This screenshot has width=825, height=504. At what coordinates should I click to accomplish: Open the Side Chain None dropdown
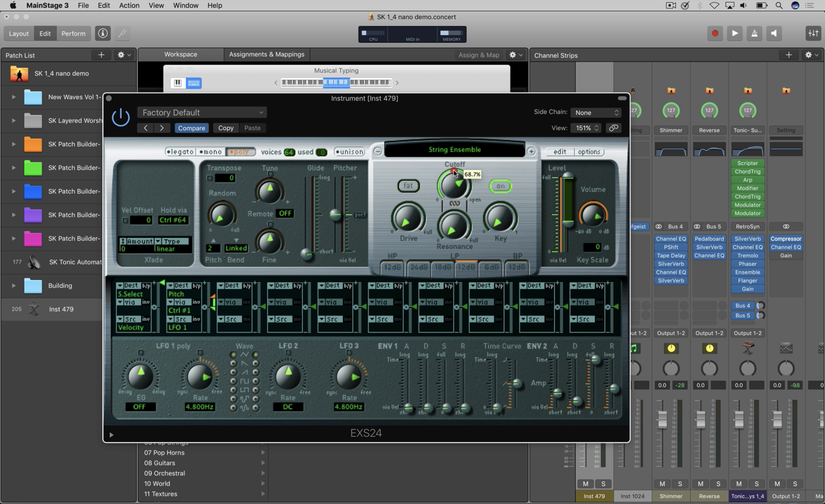click(596, 113)
